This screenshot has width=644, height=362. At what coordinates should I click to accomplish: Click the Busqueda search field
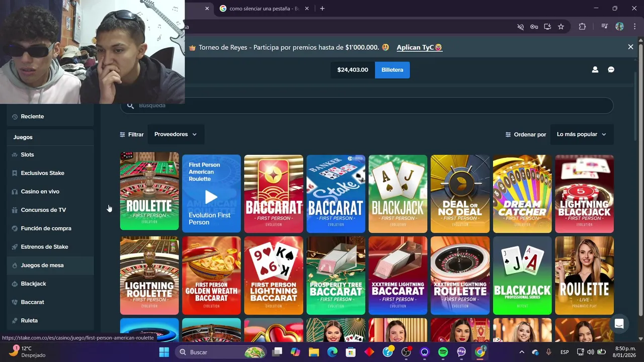[x=367, y=105]
